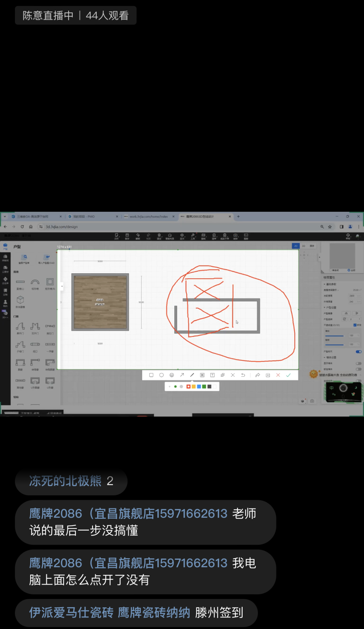Image resolution: width=364 pixels, height=629 pixels.
Task: Select the single door (单开门) item
Action: pos(20,327)
